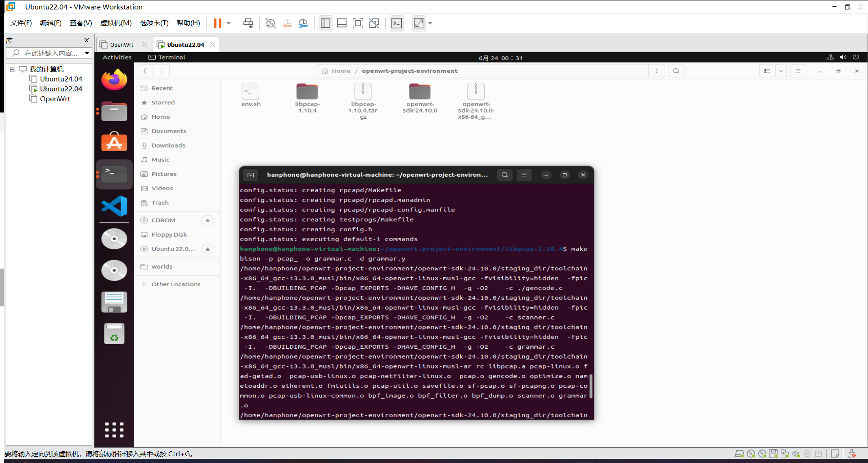This screenshot has height=463, width=868.
Task: Open the 选项卡(T) menu
Action: 154,23
